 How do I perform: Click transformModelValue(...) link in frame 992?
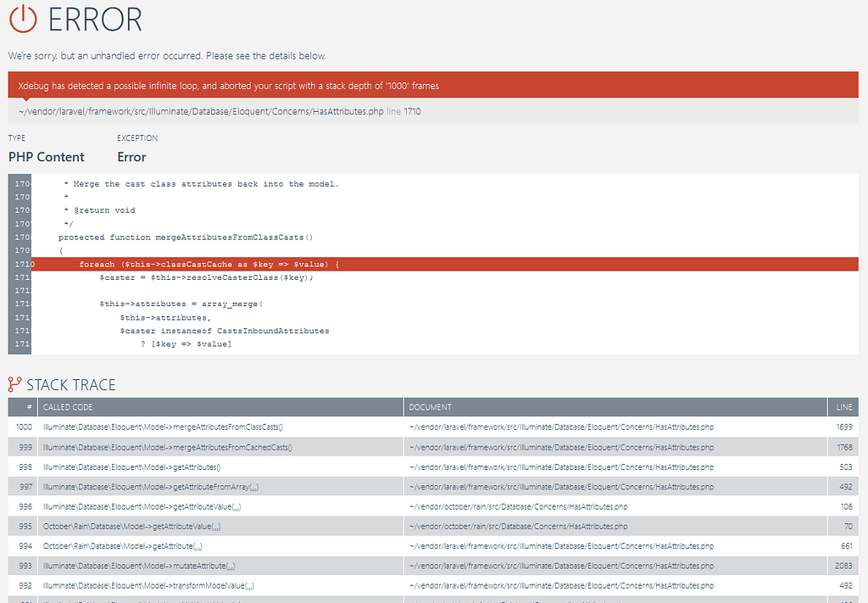coord(147,585)
